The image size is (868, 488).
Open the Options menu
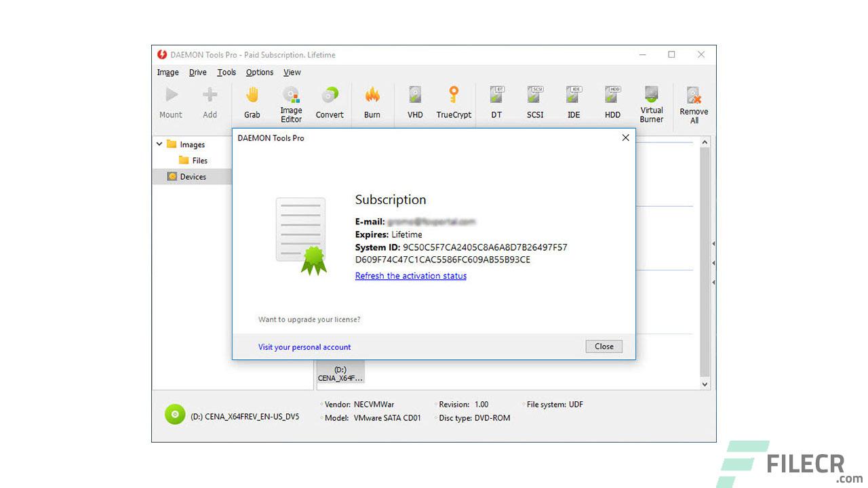pyautogui.click(x=260, y=73)
